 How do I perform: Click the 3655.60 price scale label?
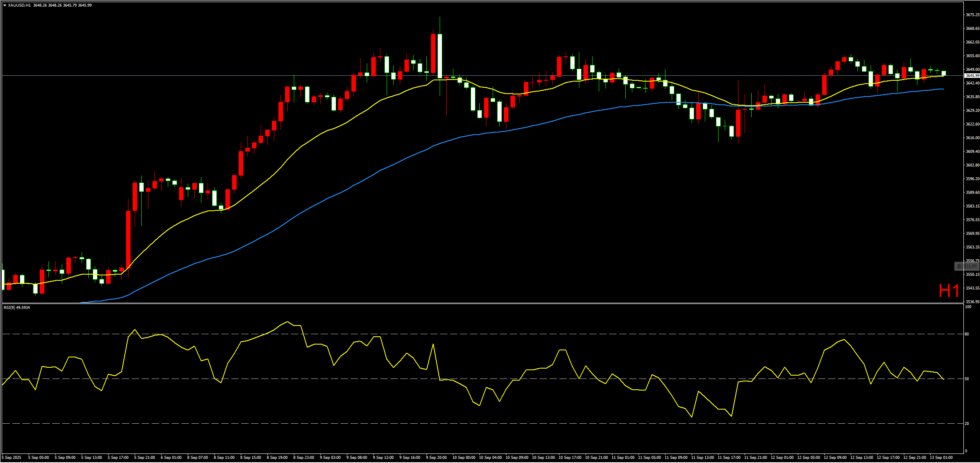(x=972, y=55)
